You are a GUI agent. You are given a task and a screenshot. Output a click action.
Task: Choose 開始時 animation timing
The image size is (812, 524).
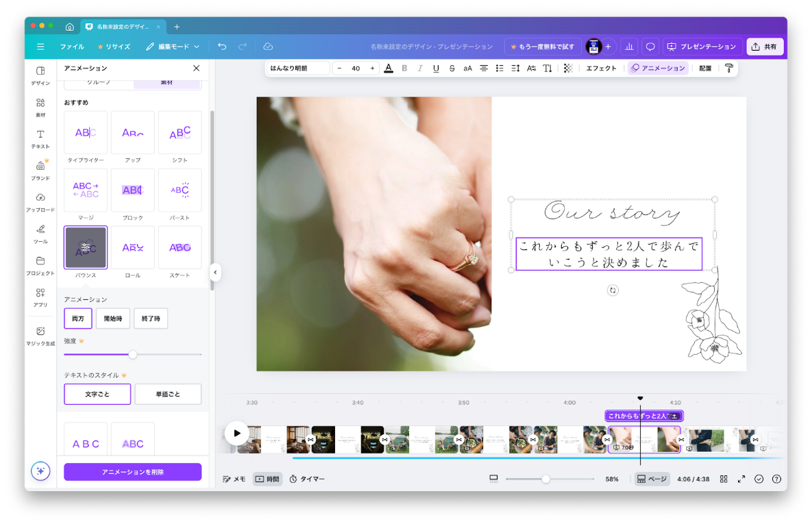[113, 319]
